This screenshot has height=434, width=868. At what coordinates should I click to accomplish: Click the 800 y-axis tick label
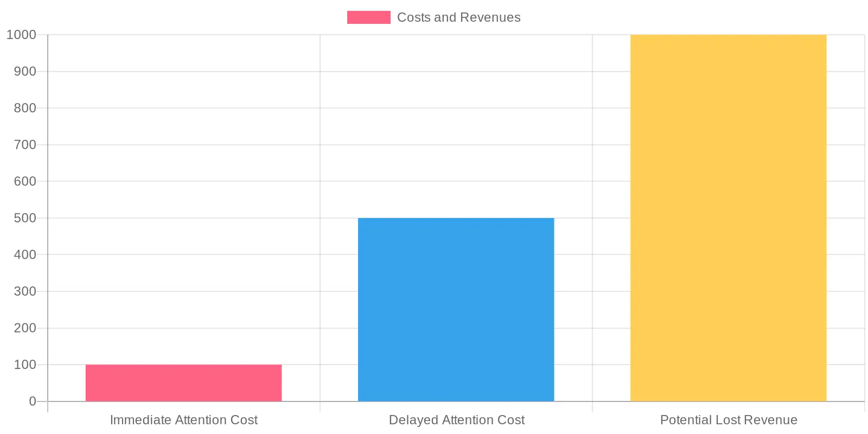tap(25, 108)
